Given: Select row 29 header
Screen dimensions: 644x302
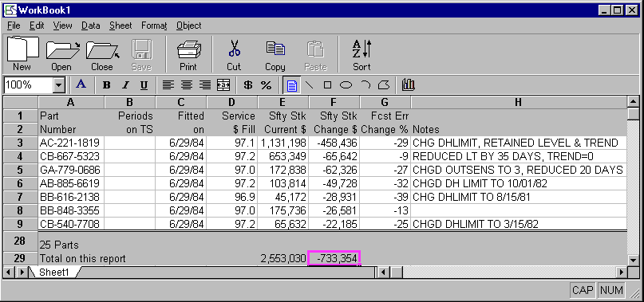Looking at the screenshot, I should [x=20, y=258].
